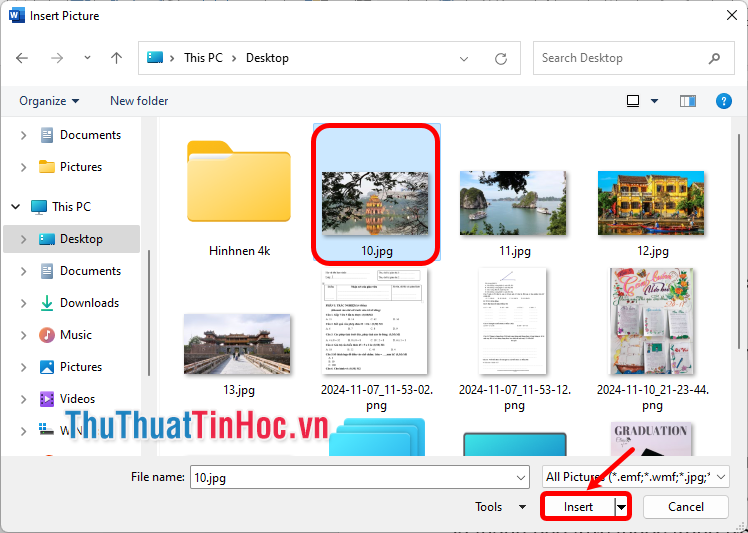Screen dimensions: 748x533
Task: Select Music in navigation pane
Action: [65, 335]
